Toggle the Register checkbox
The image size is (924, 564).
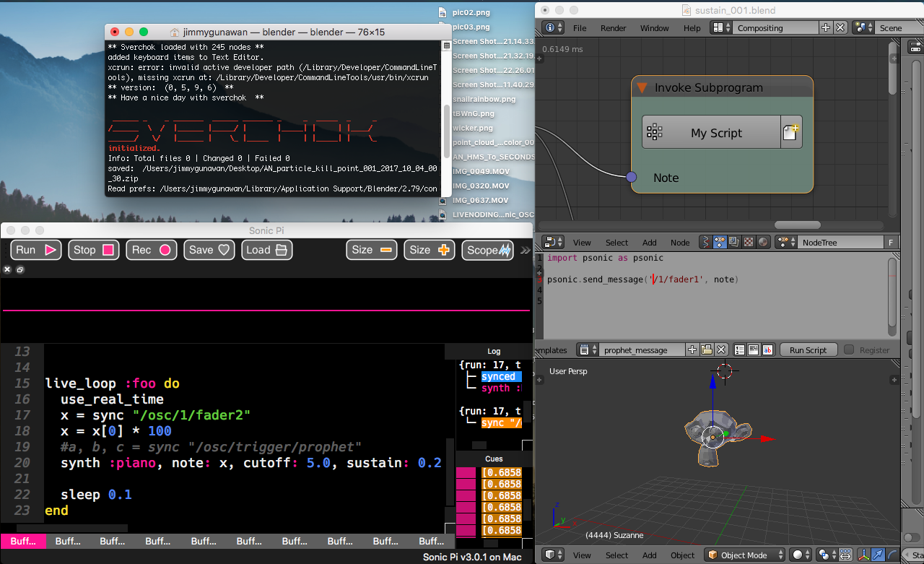[x=849, y=350]
